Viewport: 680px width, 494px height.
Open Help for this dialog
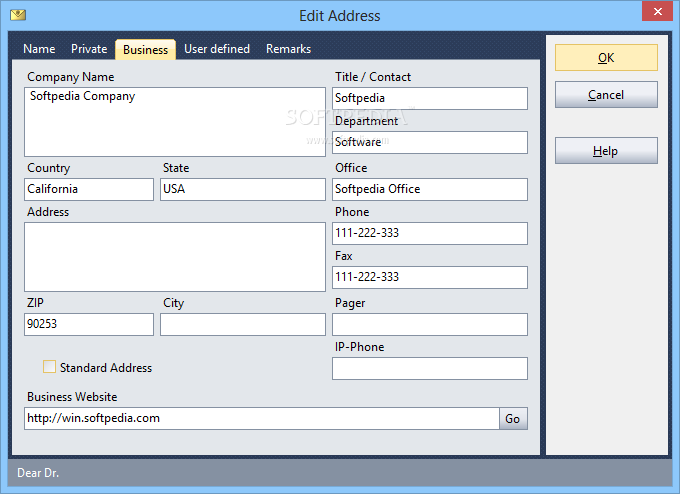click(x=606, y=151)
